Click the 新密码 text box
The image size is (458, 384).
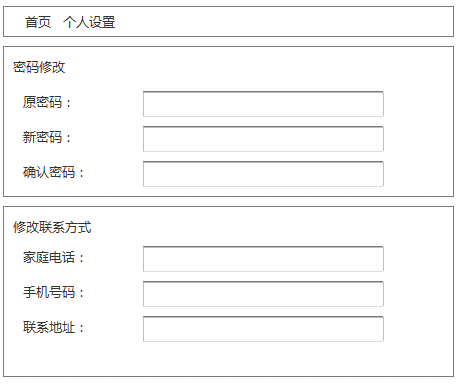pyautogui.click(x=263, y=139)
